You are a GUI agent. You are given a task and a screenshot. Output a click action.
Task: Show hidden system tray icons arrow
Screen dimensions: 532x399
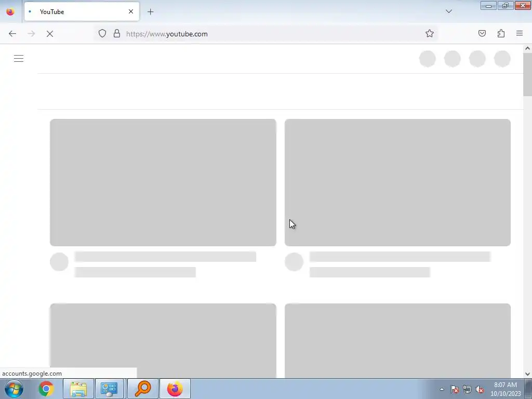tap(442, 389)
